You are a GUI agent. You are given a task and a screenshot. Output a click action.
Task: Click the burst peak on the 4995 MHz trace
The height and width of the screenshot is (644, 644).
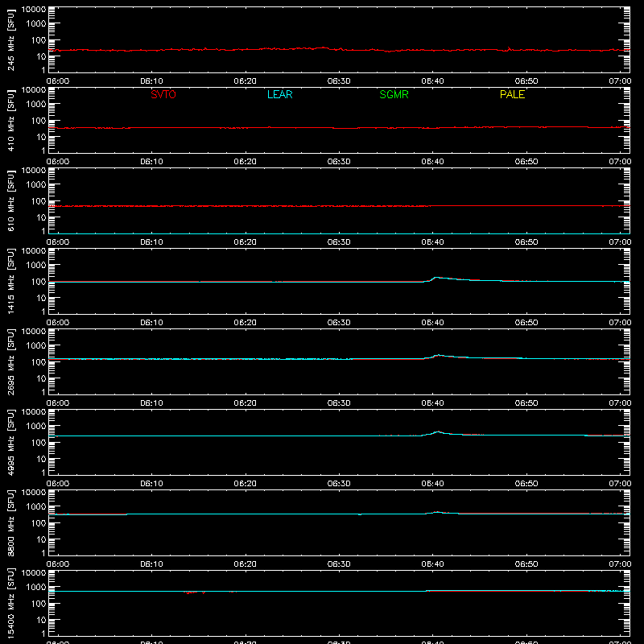(x=438, y=431)
